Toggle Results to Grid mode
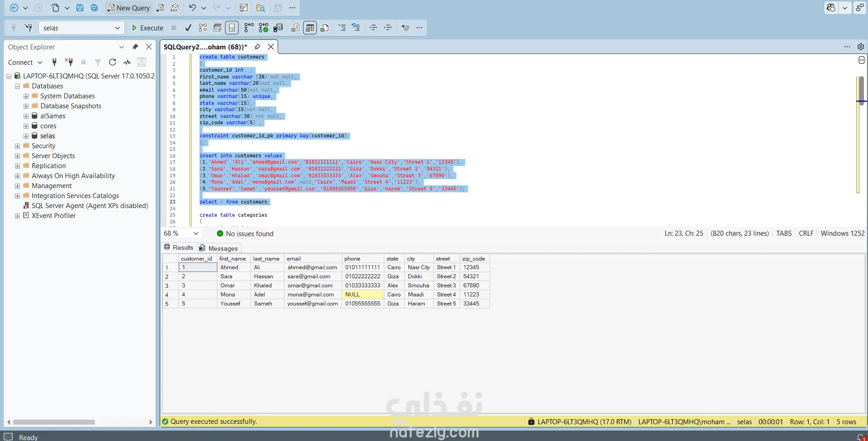 pos(310,28)
